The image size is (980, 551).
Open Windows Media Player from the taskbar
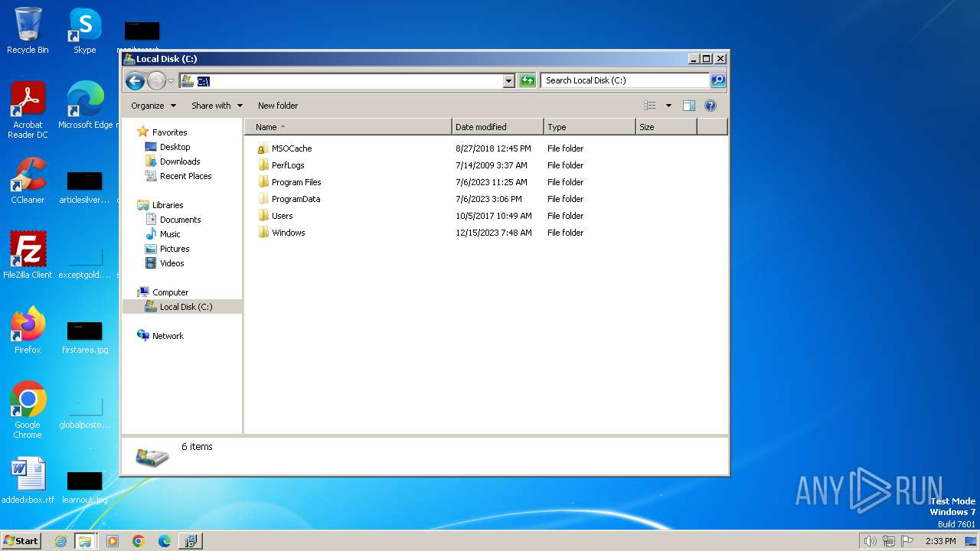(x=113, y=541)
